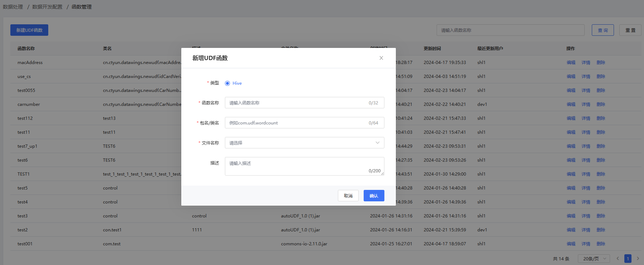The width and height of the screenshot is (644, 265).
Task: Click 2024-04-17 19:35:33 update time cell
Action: point(445,63)
